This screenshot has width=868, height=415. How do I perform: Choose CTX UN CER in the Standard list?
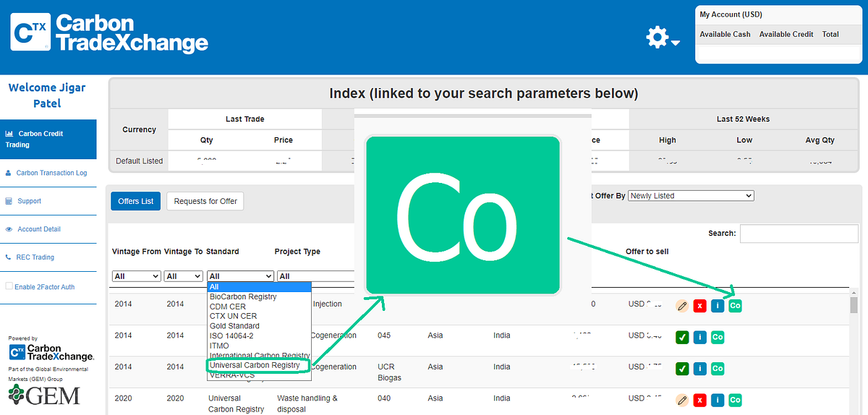point(259,316)
